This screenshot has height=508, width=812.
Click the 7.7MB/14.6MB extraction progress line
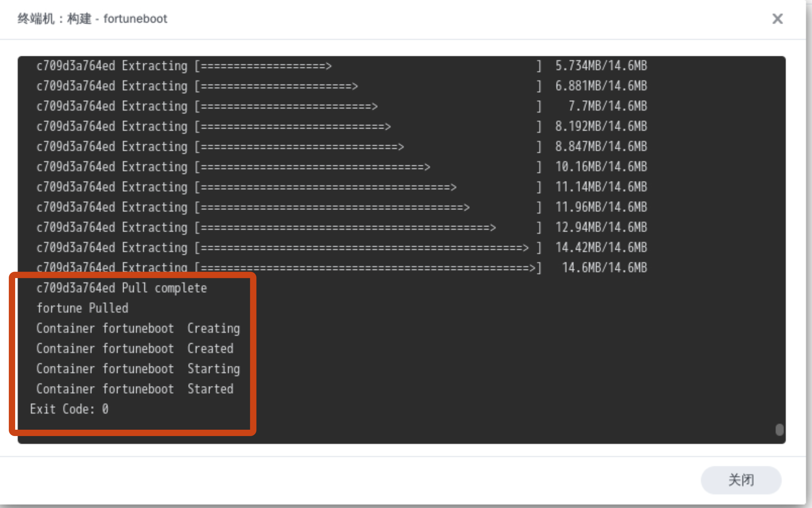click(341, 106)
